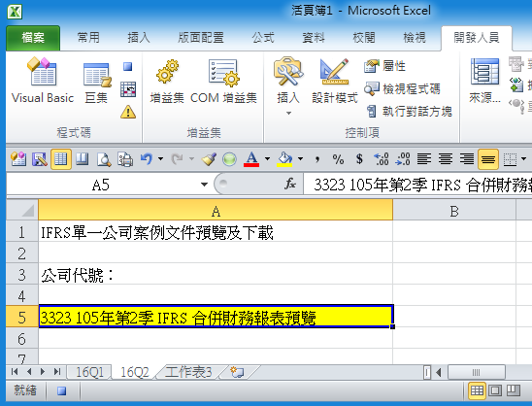Image resolution: width=532 pixels, height=406 pixels.
Task: Switch to the 插入 ribbon tab
Action: click(x=139, y=38)
